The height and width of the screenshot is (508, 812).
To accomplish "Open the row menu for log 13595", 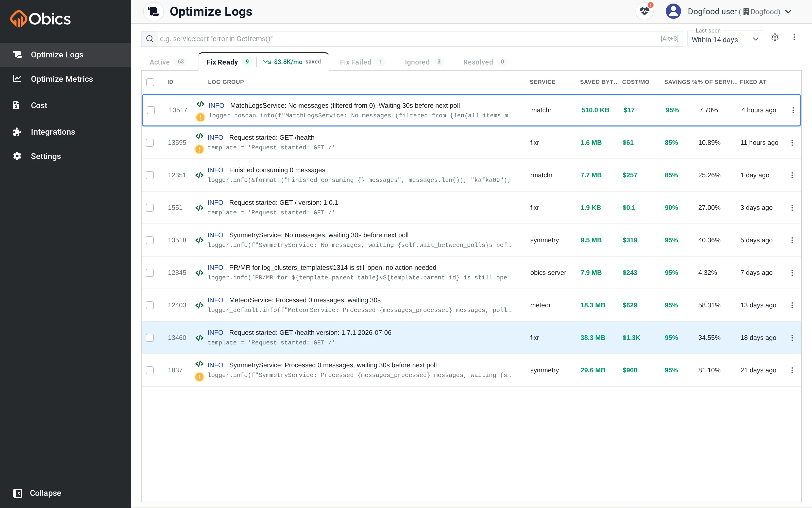I will click(792, 143).
